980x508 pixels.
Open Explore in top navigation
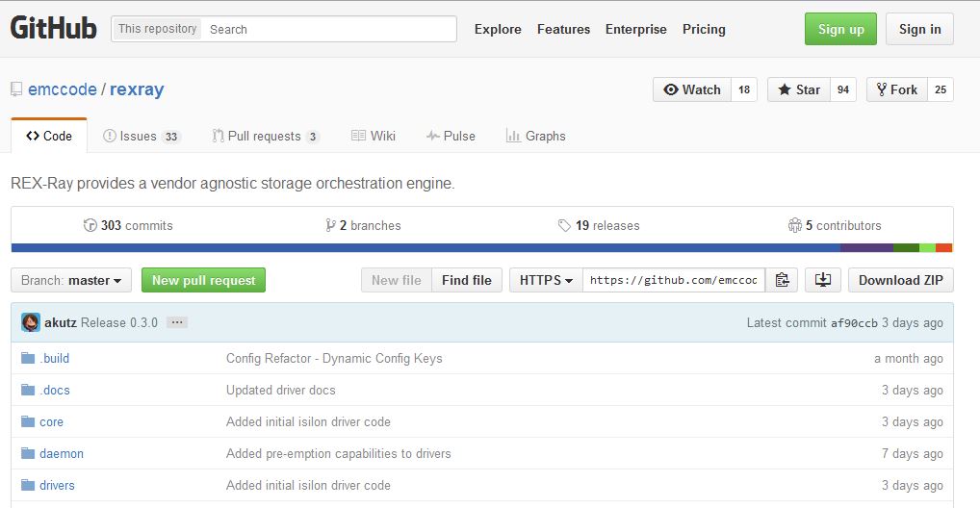point(498,29)
